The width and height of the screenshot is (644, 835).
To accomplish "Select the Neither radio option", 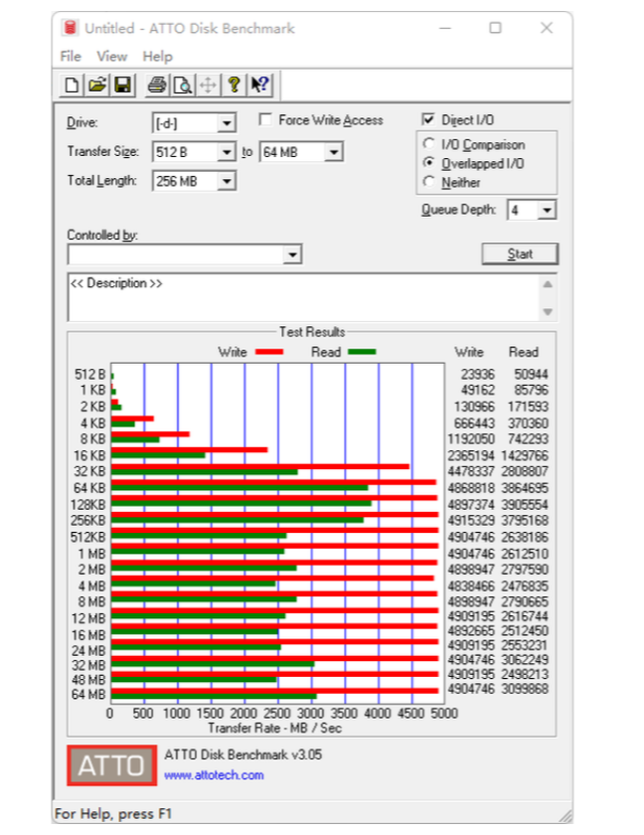I will (x=428, y=182).
